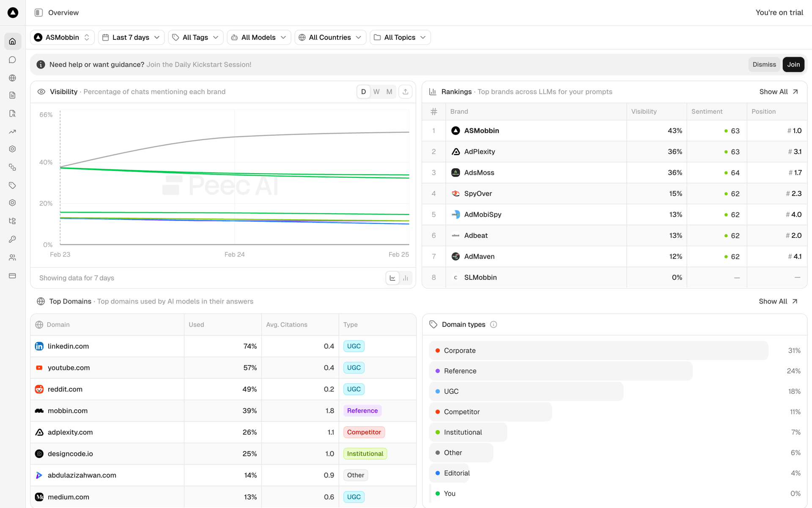Screen dimensions: 812x508
Task: Open the ASMobbin project selector
Action: click(62, 37)
